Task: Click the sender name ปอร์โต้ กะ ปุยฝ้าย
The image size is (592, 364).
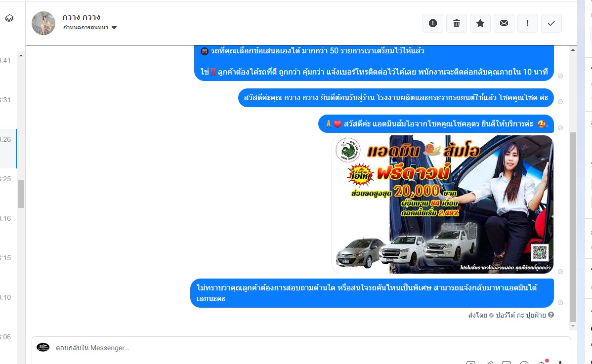Action: click(521, 315)
